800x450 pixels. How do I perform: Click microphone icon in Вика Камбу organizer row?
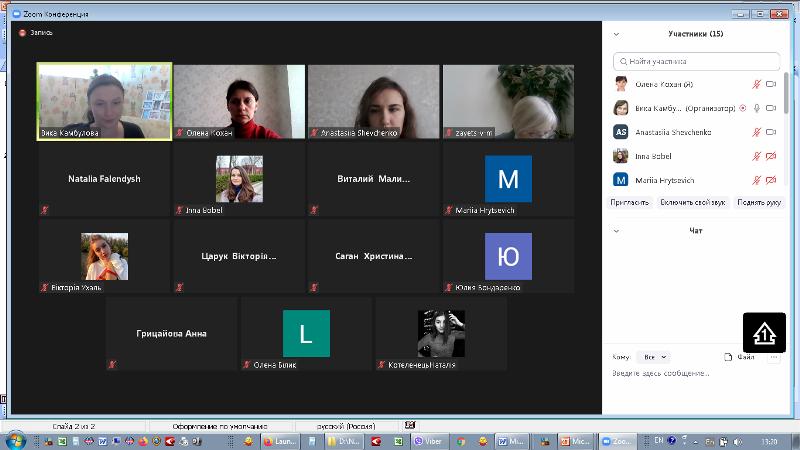point(757,108)
